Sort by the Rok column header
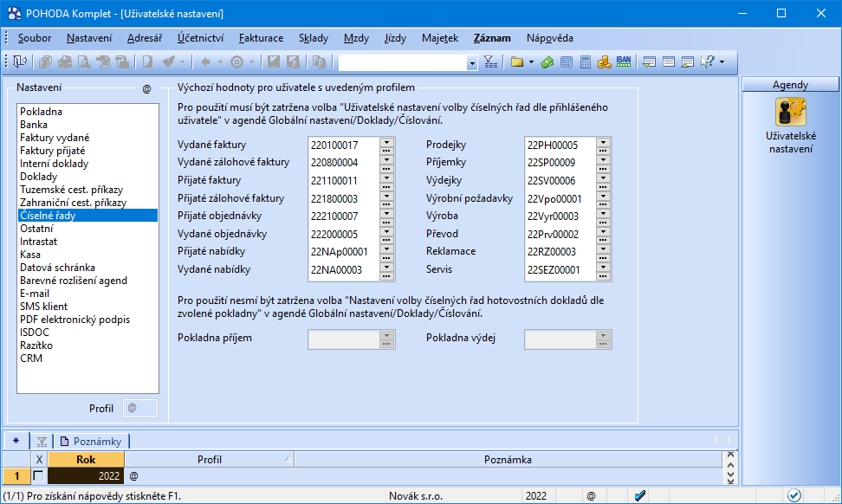Image resolution: width=842 pixels, height=504 pixels. point(86,460)
